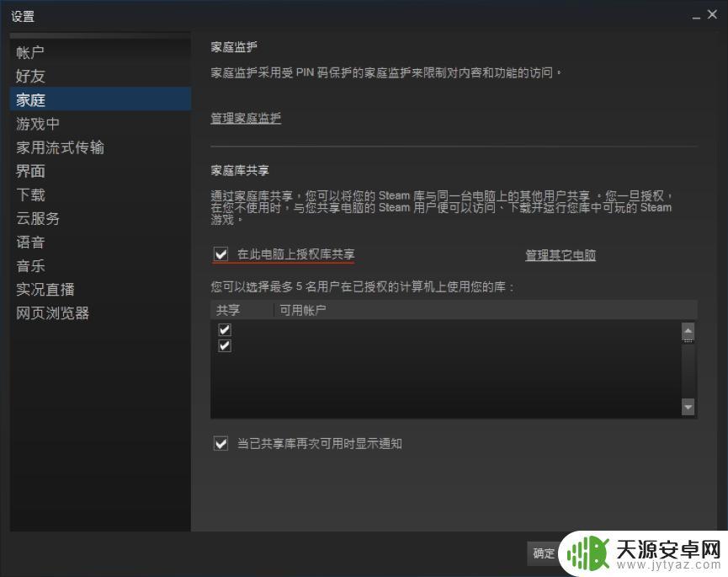Toggle the second account share checkbox

click(225, 345)
